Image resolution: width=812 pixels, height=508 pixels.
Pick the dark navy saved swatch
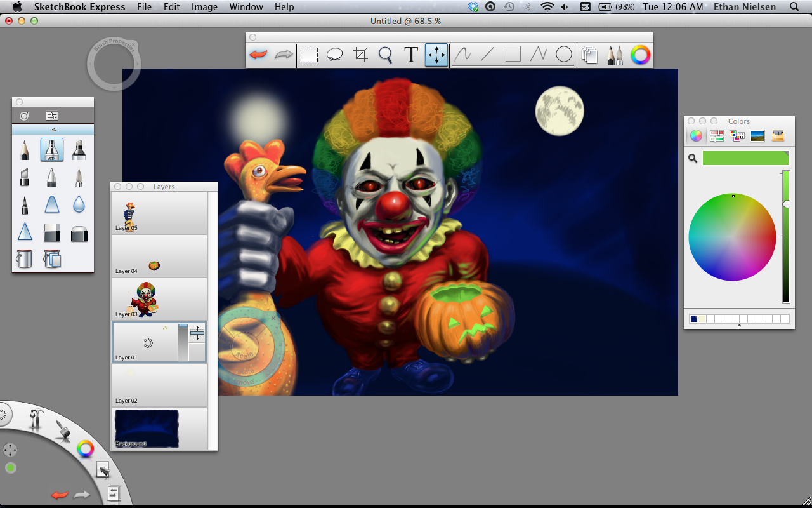(x=694, y=319)
